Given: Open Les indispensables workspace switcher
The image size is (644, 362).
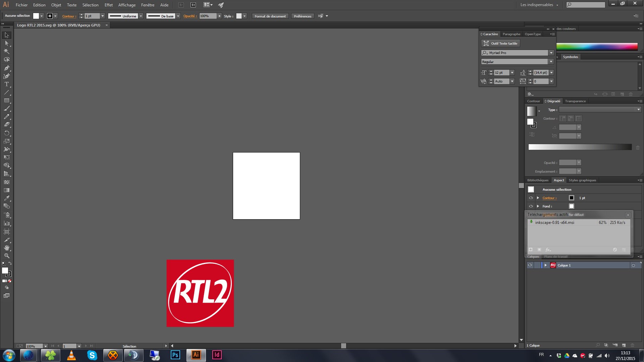Looking at the screenshot, I should pos(539,5).
